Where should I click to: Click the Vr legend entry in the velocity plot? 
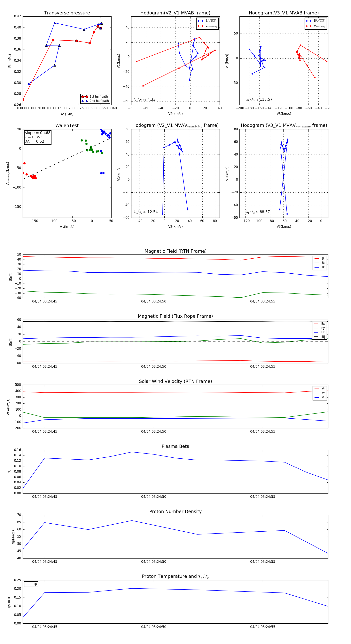[320, 389]
